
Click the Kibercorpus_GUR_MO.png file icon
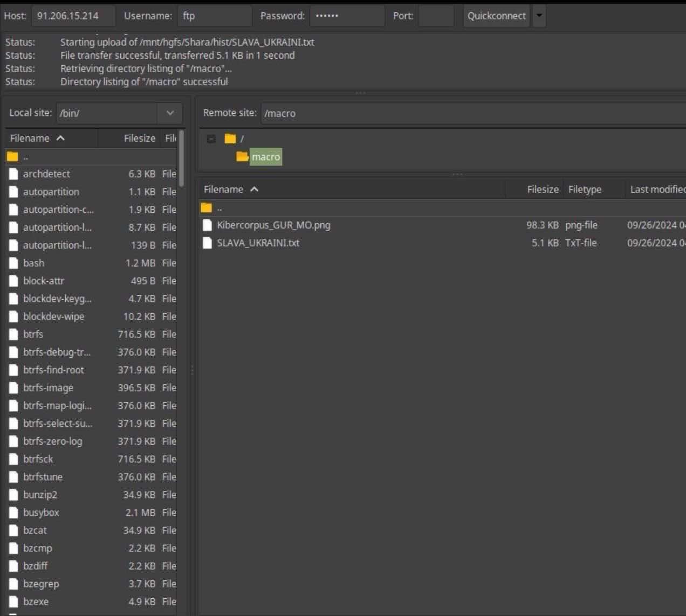(207, 225)
